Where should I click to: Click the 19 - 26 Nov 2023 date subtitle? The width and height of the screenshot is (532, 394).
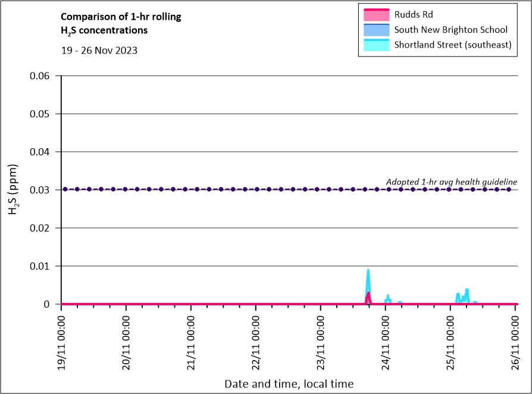pos(99,51)
